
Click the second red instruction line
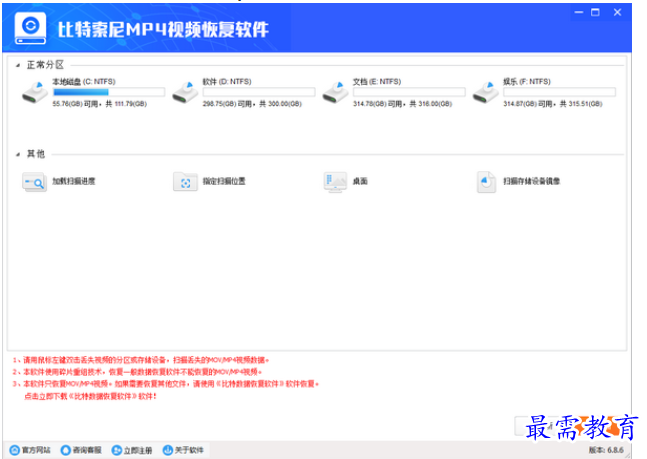(x=137, y=372)
